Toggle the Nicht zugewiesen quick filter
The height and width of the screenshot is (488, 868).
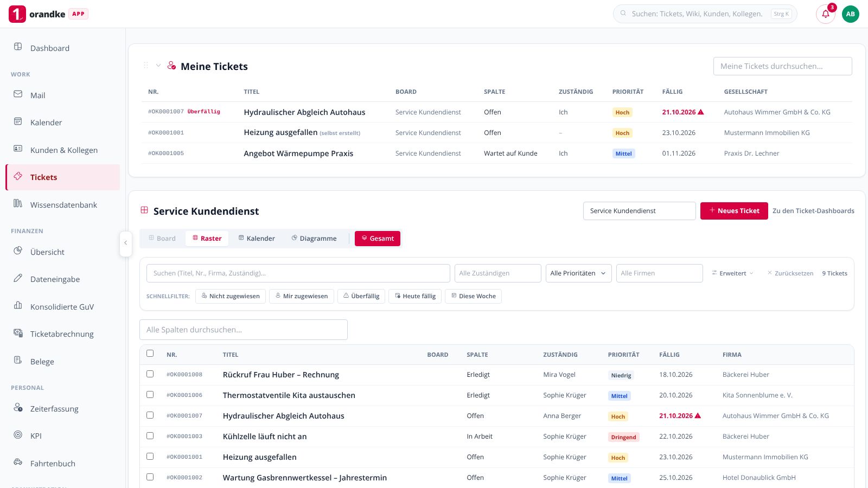click(x=231, y=296)
